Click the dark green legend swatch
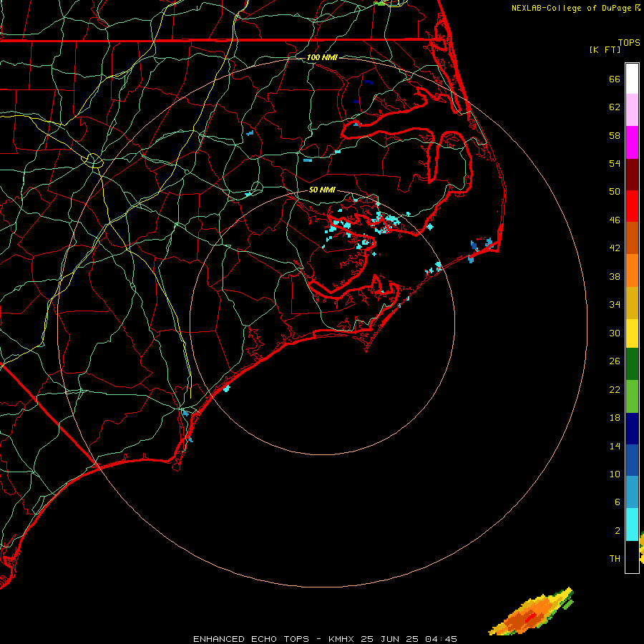Image resolution: width=644 pixels, height=644 pixels. click(632, 364)
